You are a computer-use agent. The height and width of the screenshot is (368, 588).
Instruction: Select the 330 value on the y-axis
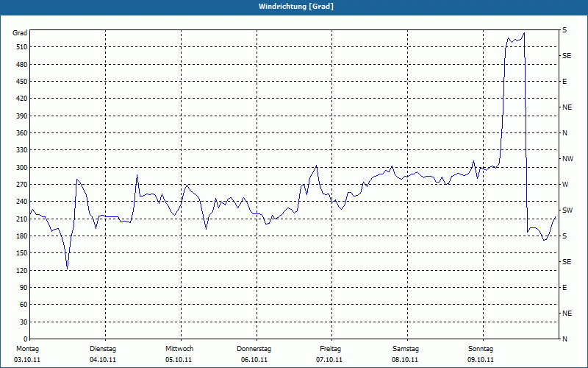21,150
